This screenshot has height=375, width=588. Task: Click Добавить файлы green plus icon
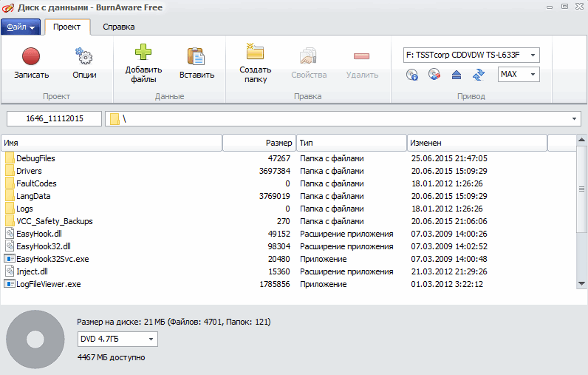[x=143, y=52]
